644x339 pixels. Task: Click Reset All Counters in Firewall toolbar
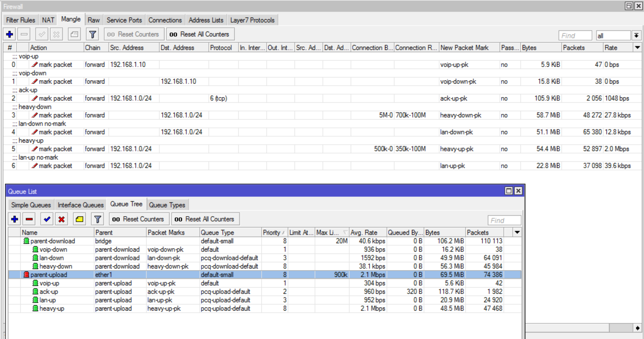point(200,34)
